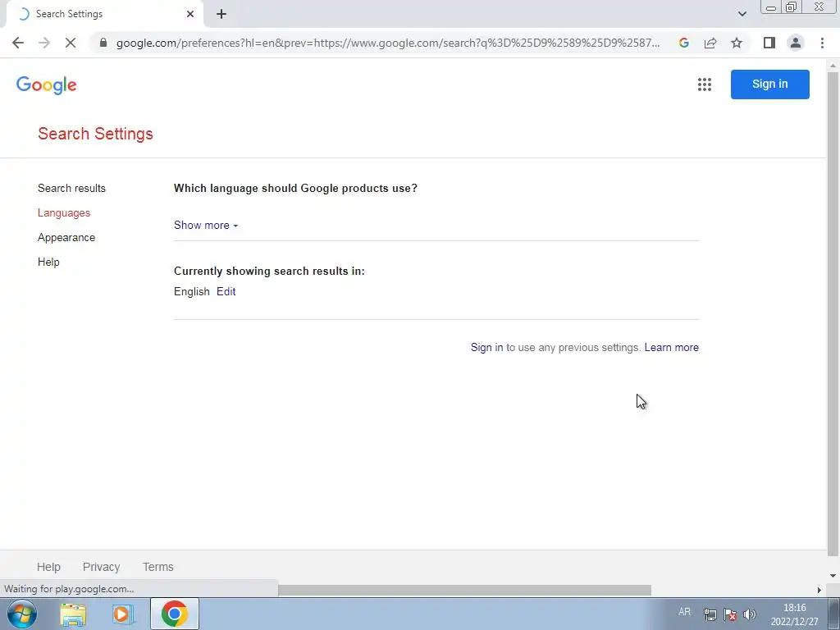This screenshot has width=840, height=630.
Task: Click the Chrome taskbar icon
Action: tap(174, 614)
